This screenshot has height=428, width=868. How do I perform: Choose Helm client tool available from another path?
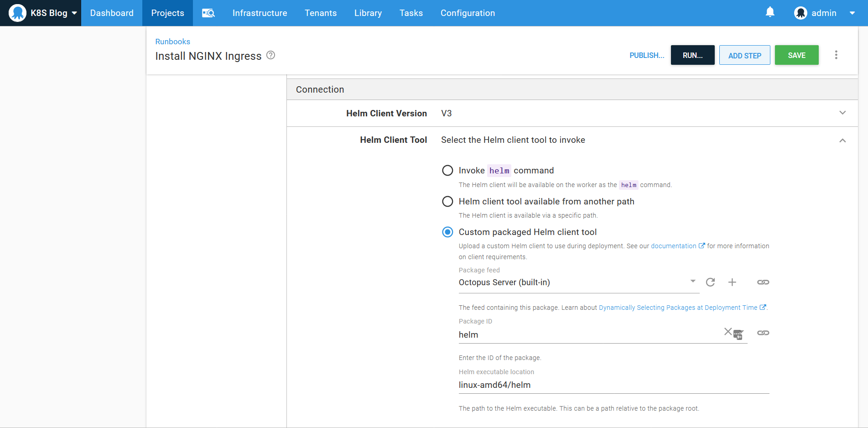point(447,202)
